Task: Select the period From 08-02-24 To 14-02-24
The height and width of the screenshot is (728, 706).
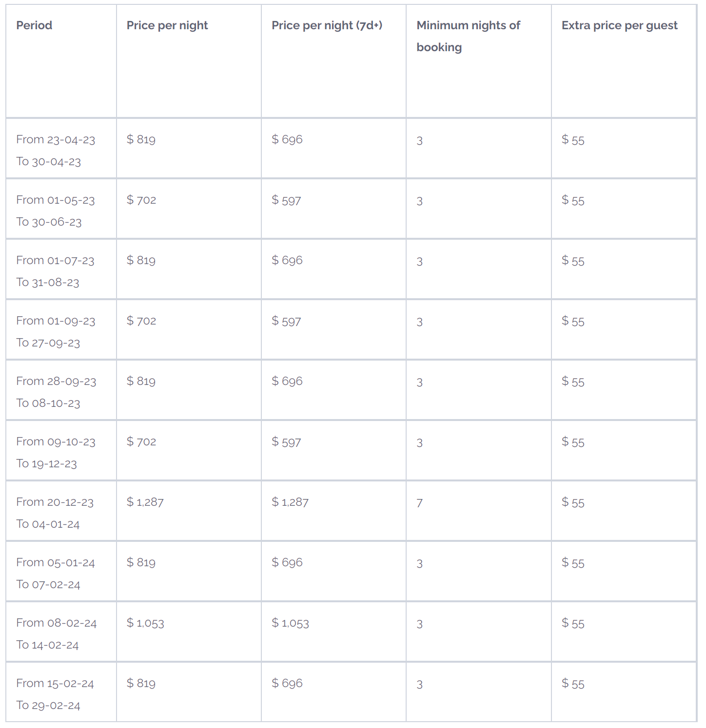Action: pos(56,634)
